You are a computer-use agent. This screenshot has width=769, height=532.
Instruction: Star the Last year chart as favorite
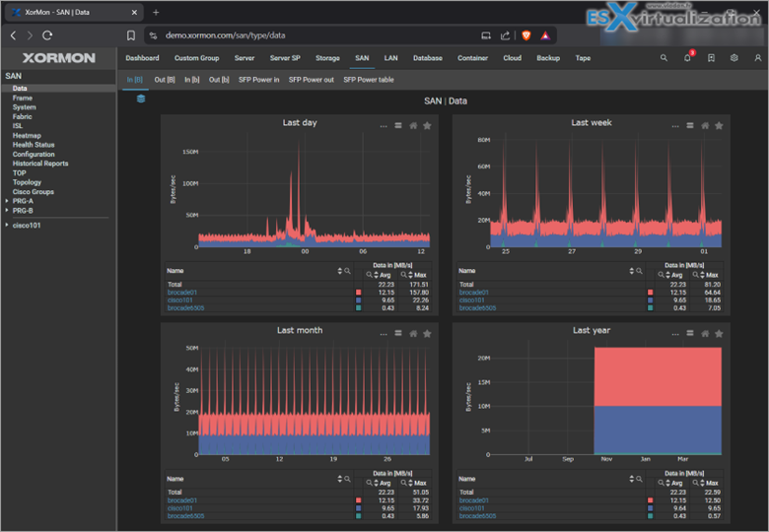[719, 334]
